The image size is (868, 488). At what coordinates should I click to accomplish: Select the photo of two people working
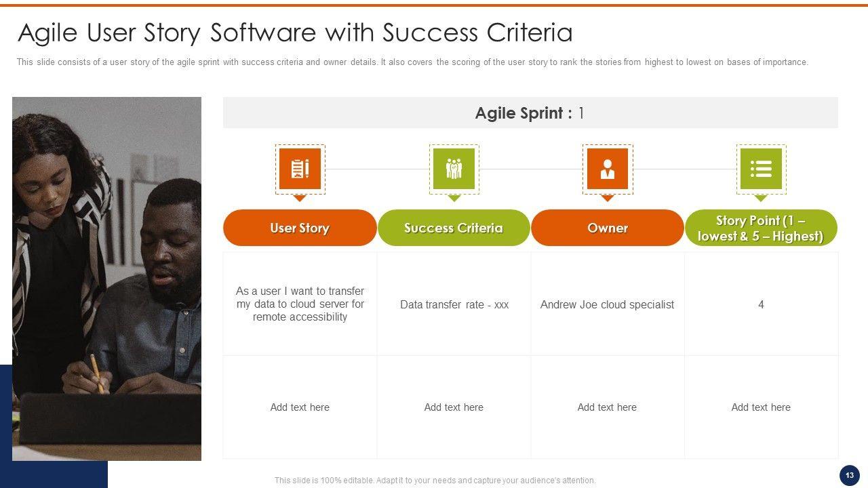click(106, 278)
